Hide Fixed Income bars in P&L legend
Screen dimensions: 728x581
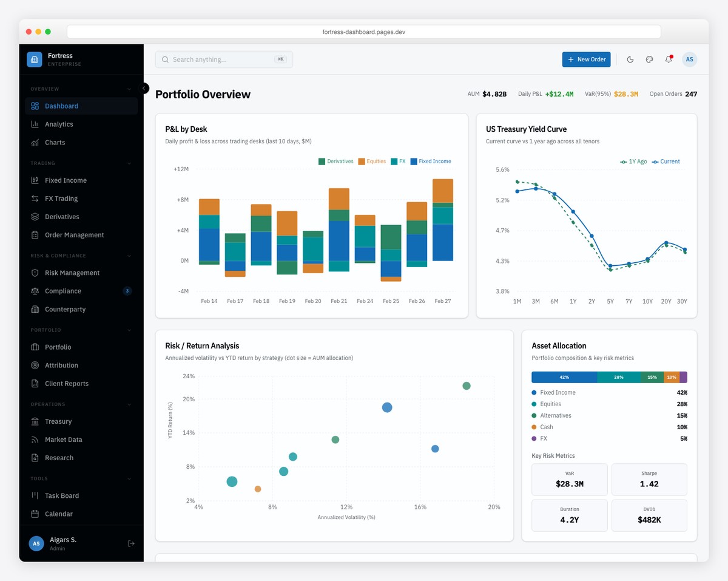430,161
